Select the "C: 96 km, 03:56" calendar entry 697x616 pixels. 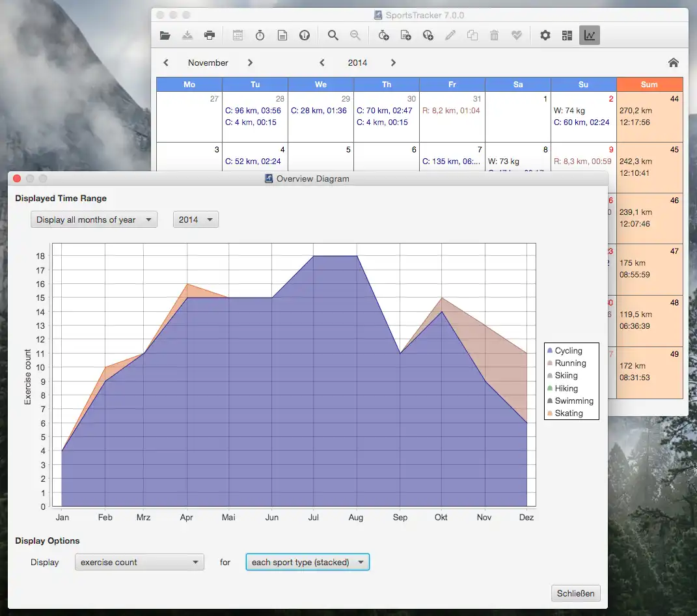coord(253,111)
